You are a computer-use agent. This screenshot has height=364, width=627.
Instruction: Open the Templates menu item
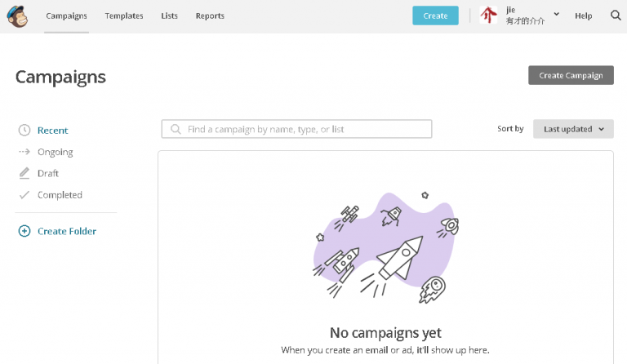tap(124, 16)
